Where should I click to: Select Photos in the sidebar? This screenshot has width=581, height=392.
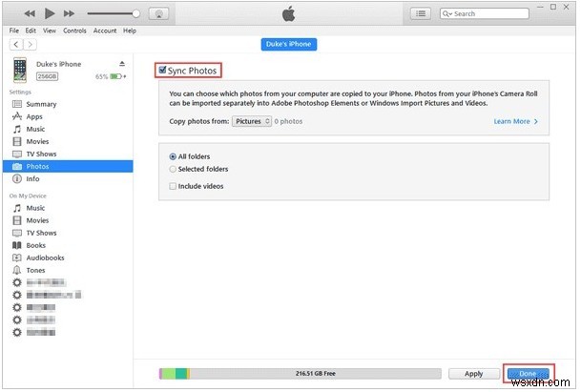[x=68, y=167]
